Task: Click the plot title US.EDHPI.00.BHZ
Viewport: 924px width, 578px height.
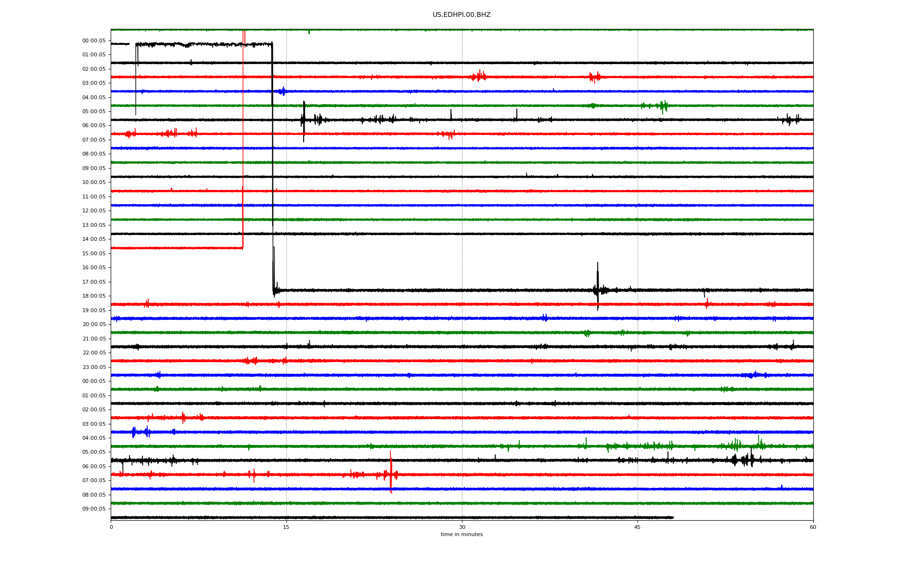Action: click(462, 15)
